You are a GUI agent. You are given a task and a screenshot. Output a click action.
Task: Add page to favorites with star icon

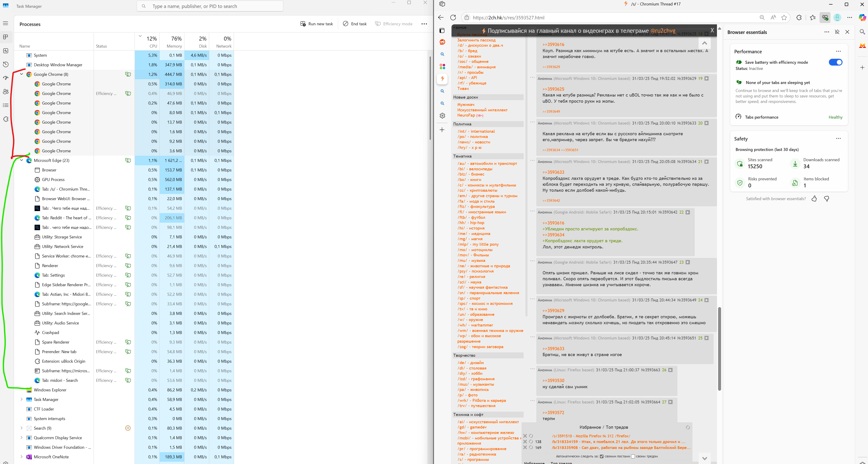coord(784,18)
